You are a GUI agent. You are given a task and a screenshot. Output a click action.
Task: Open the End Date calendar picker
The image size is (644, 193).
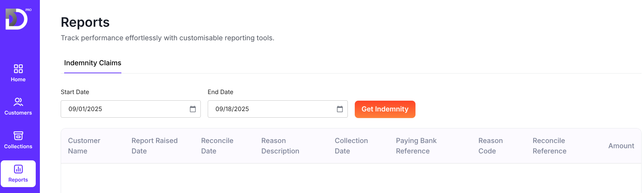[340, 109]
